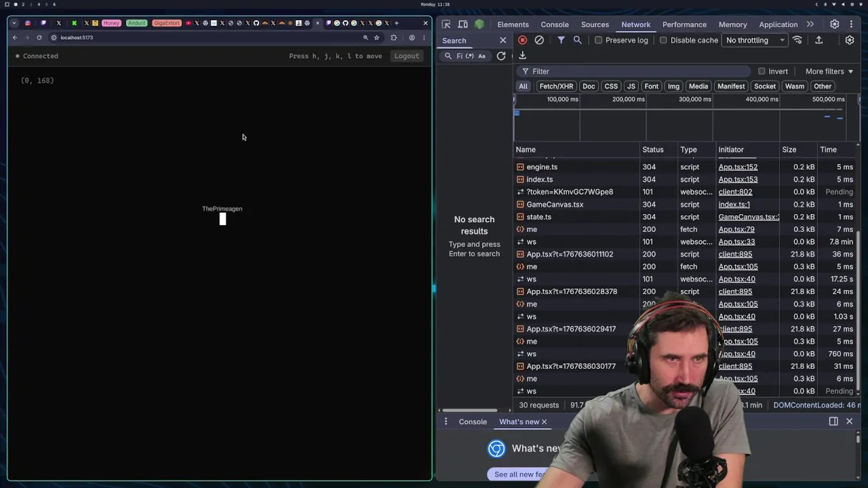Open browser extensions puzzle icon
This screenshot has height=488, width=868.
click(393, 37)
